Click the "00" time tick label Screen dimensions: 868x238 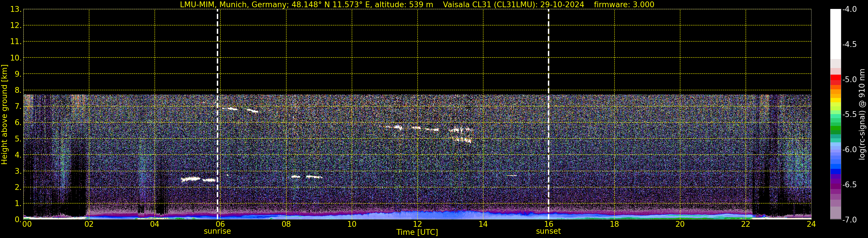click(27, 224)
